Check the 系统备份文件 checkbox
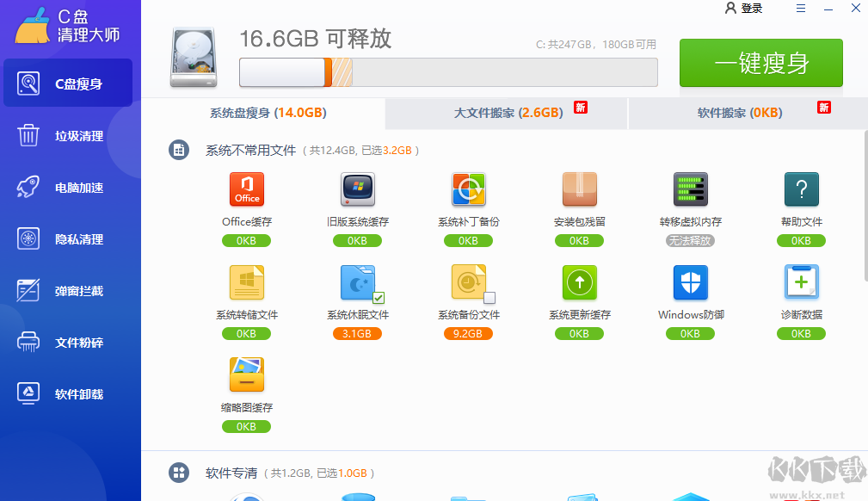This screenshot has height=501, width=868. click(x=489, y=298)
